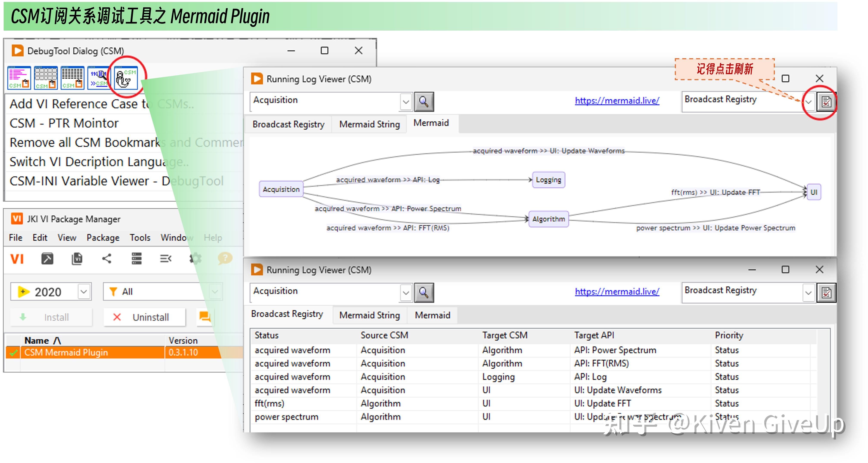Expand Acquisition dropdown in top Log Viewer
Viewport: 868px width, 463px height.
click(x=406, y=102)
